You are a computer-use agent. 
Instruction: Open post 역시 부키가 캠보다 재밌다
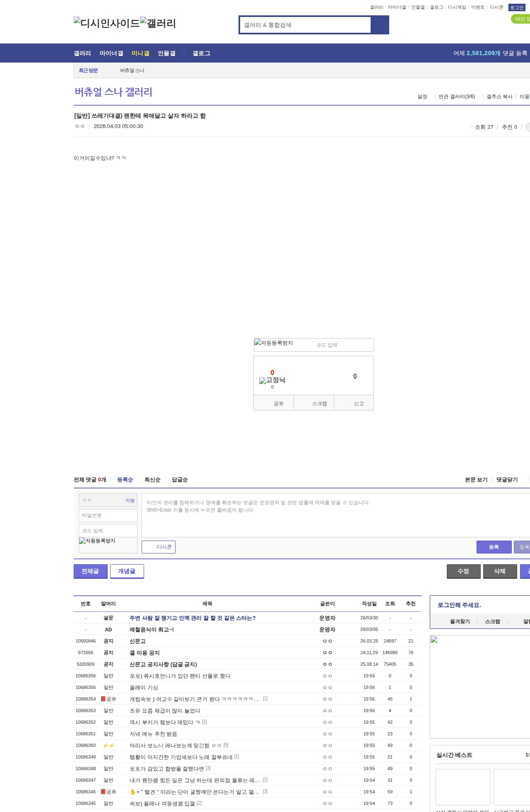tap(165, 722)
